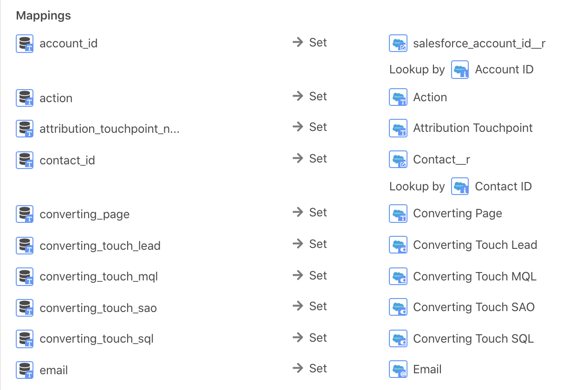Click Salesforce icon beside Converting Touch SAO
This screenshot has width=588, height=390.
coord(398,307)
